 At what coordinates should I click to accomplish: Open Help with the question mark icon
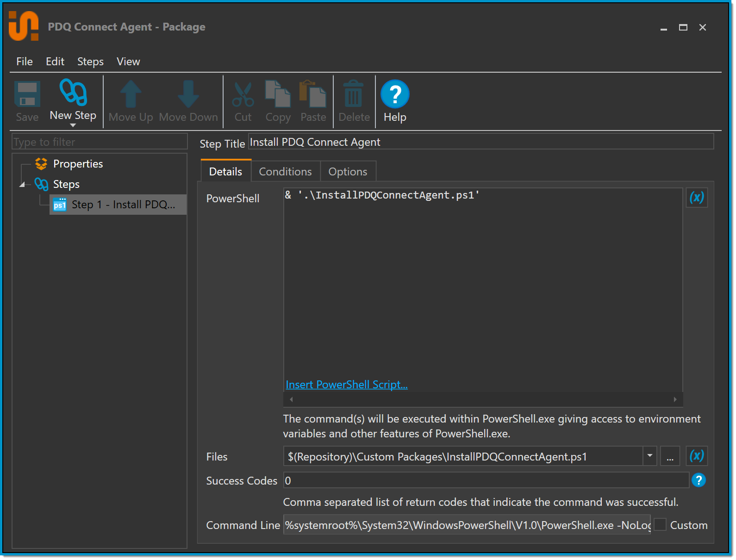(395, 94)
